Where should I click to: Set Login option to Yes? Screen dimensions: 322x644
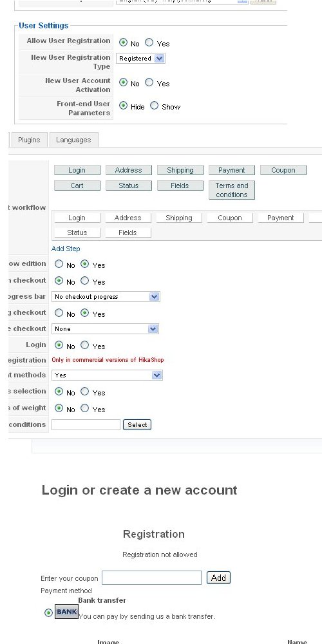[x=84, y=345]
